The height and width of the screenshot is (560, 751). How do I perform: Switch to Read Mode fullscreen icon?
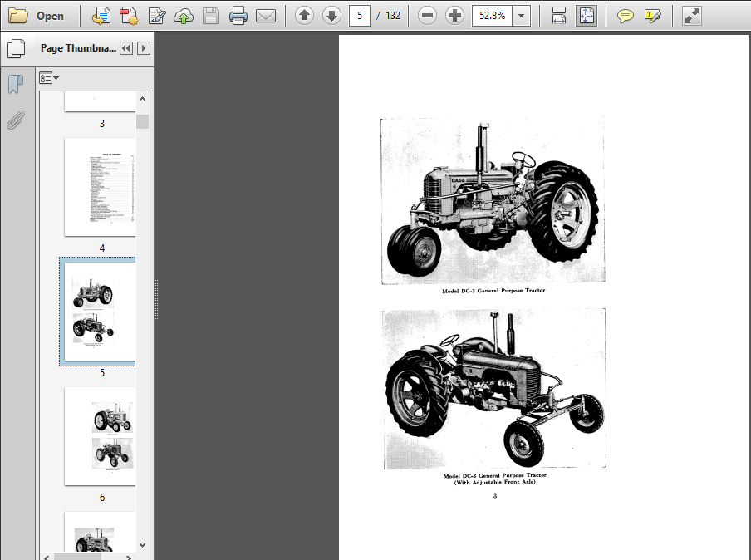pyautogui.click(x=692, y=16)
